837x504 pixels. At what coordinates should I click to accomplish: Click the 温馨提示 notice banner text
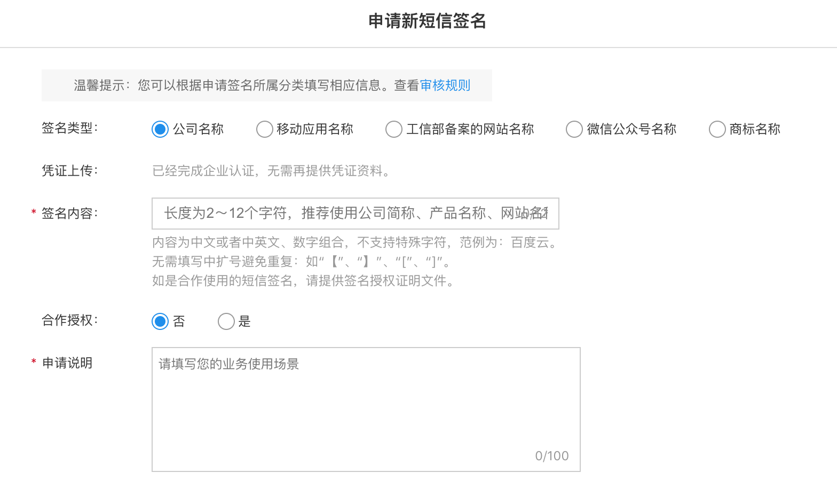pyautogui.click(x=272, y=85)
